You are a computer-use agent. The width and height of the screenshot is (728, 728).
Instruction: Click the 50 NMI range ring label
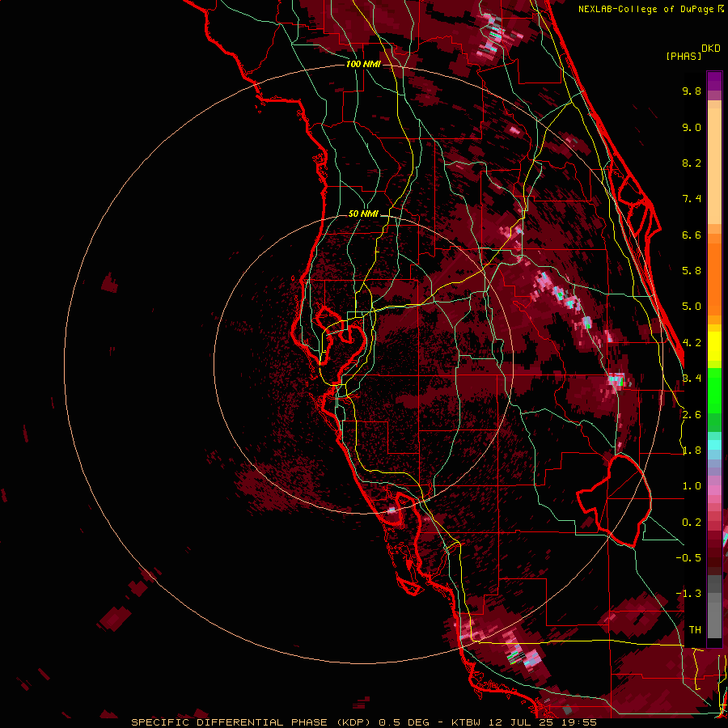pos(363,214)
